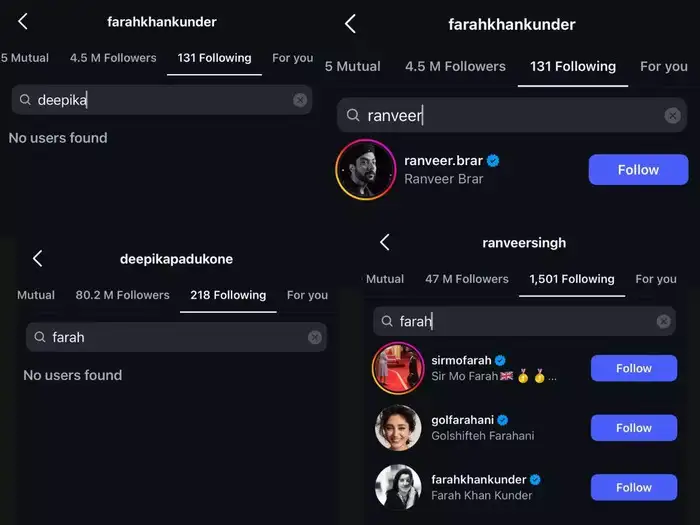Clear the 'farah' search in deepikapadukone panel

315,338
